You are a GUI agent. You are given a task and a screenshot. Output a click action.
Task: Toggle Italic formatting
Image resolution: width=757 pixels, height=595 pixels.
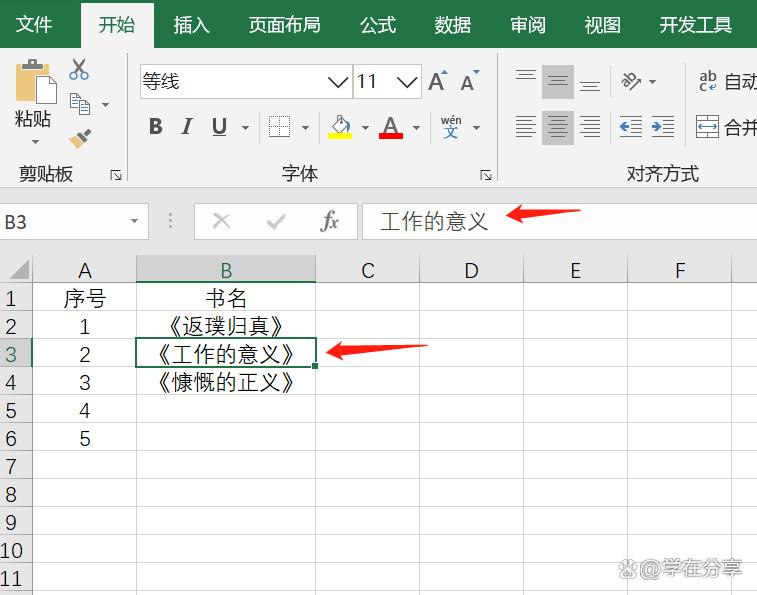[x=187, y=127]
